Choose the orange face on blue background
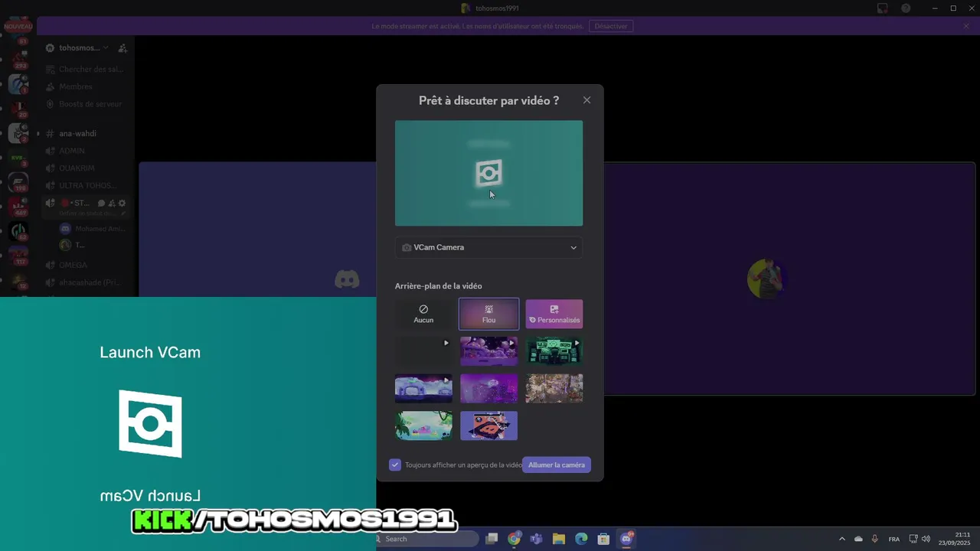 click(x=488, y=425)
